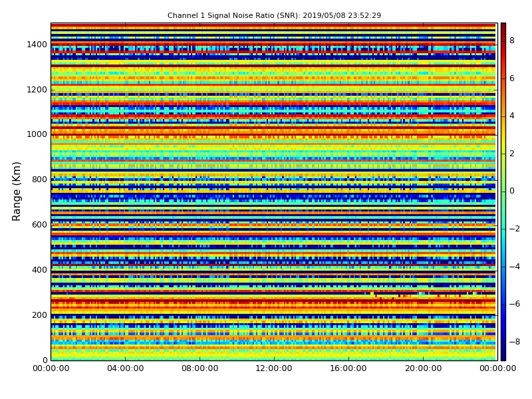The height and width of the screenshot is (399, 532).
Task: Click the leftmost 00:00:00 time label
Action: point(51,368)
